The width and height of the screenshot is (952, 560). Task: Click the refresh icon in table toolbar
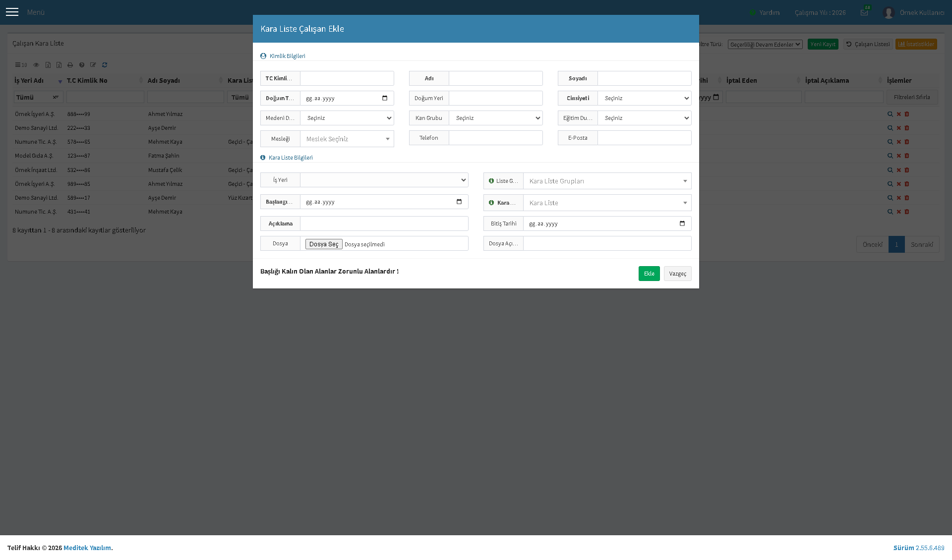click(105, 65)
